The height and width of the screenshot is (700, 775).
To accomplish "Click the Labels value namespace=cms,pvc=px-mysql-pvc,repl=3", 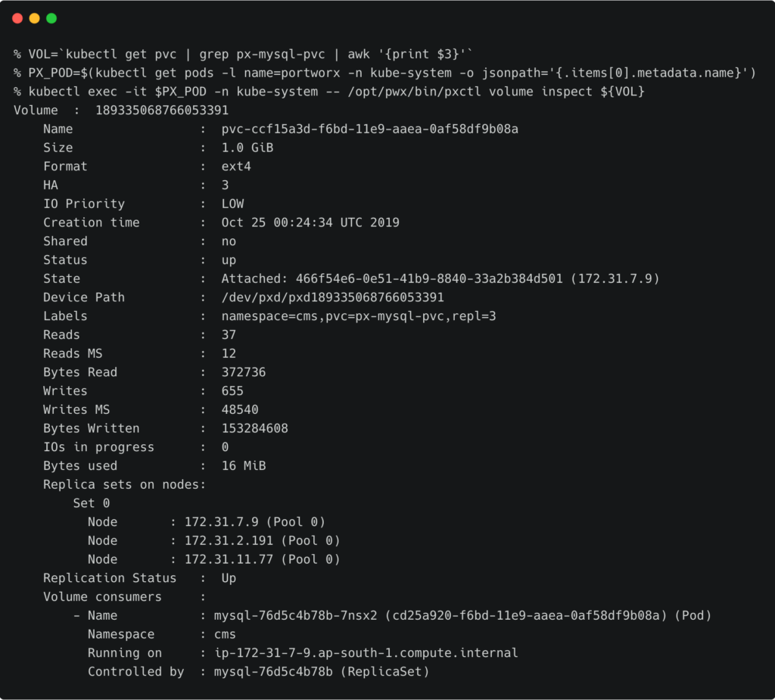I will coord(358,316).
